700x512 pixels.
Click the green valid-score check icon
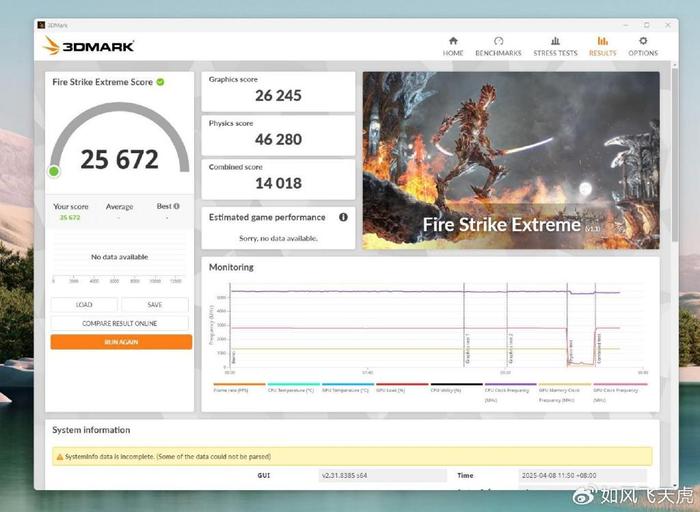coord(160,82)
